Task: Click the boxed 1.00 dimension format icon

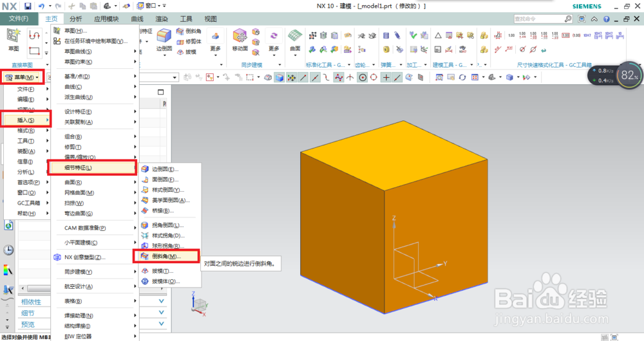Action: 565,35
